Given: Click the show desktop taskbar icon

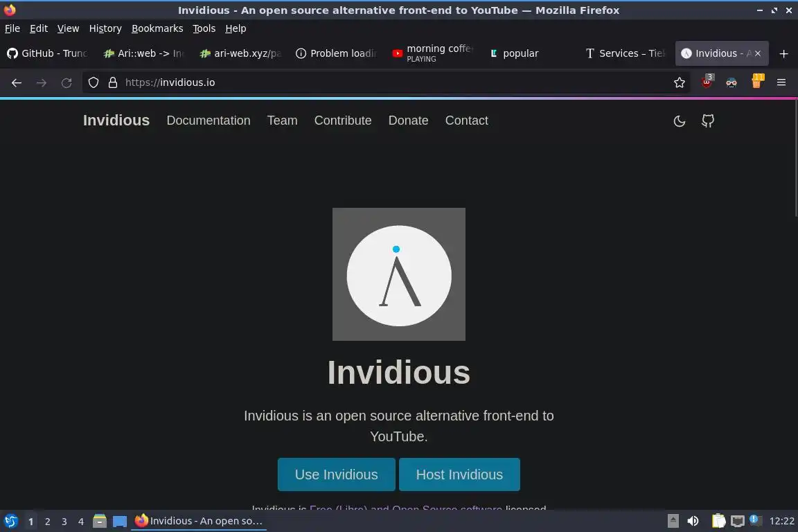Looking at the screenshot, I should coord(120,522).
